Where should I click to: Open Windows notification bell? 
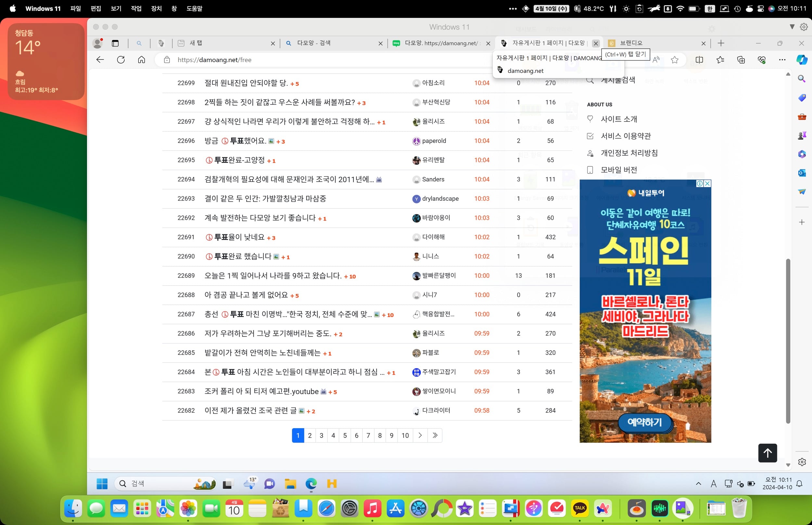(799, 483)
